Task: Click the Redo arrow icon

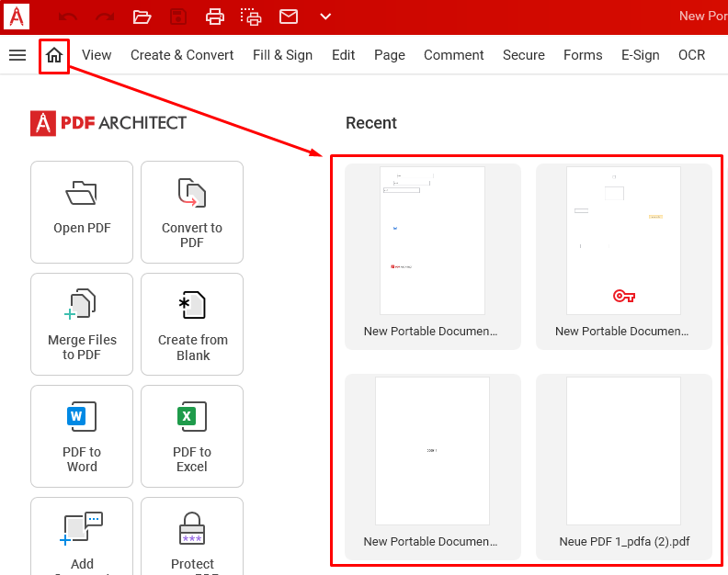Action: tap(105, 17)
